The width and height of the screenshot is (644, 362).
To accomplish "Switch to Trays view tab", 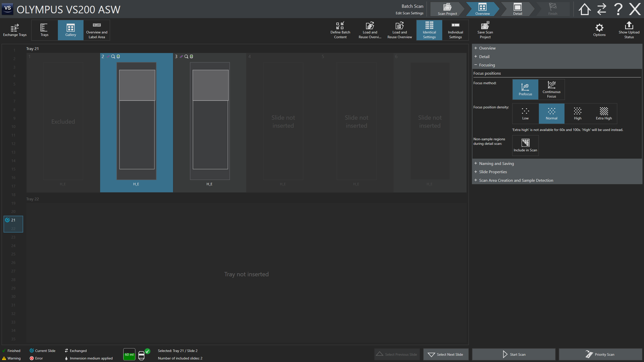I will pyautogui.click(x=45, y=30).
